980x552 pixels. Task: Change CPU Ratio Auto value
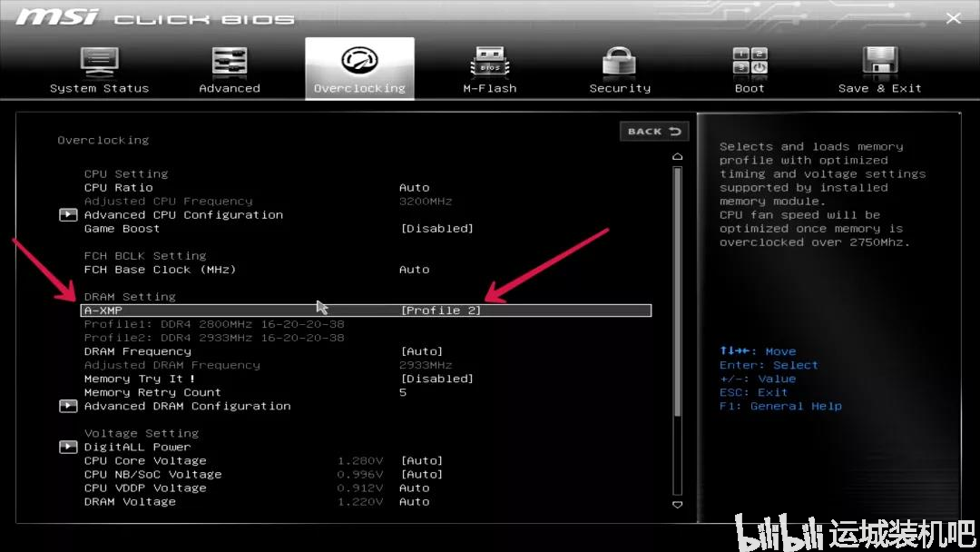click(415, 188)
